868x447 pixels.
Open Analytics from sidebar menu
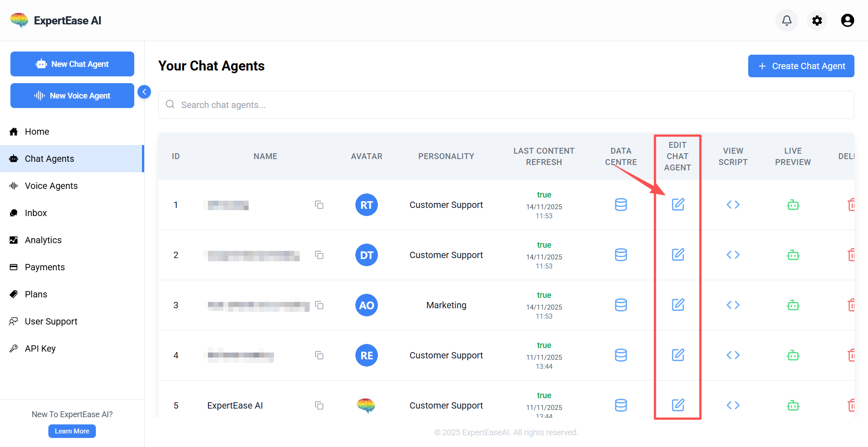(43, 240)
